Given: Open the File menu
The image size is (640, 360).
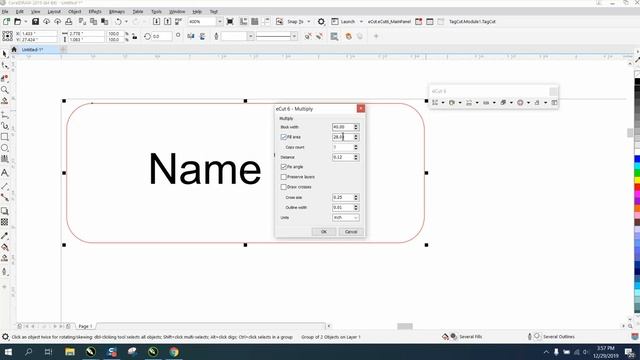Looking at the screenshot, I should pyautogui.click(x=5, y=12).
